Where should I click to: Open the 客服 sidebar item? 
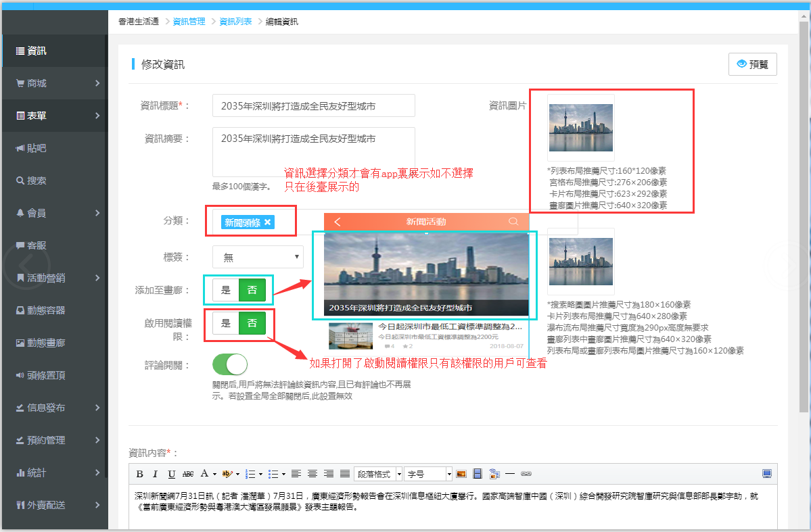[x=54, y=245]
